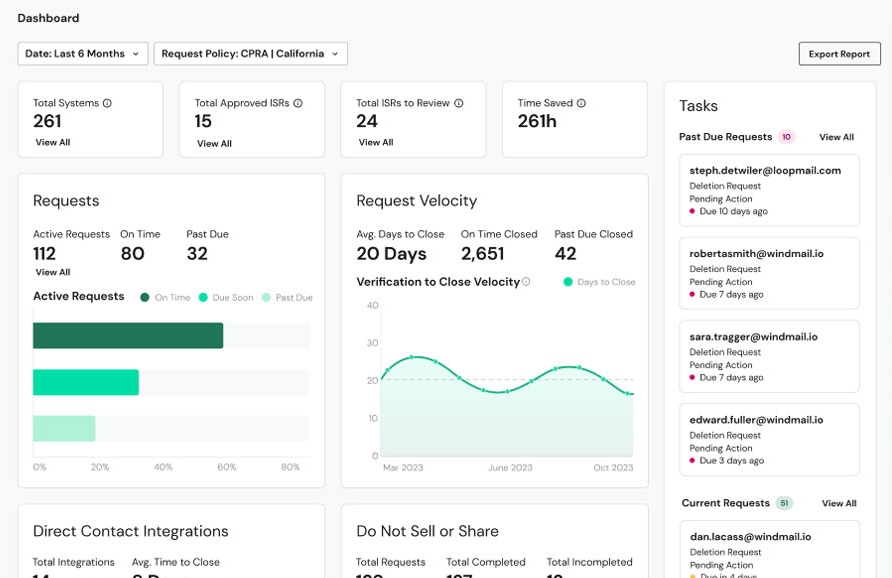Click the bright green Due Soon bar
The image size is (892, 578).
coord(86,382)
